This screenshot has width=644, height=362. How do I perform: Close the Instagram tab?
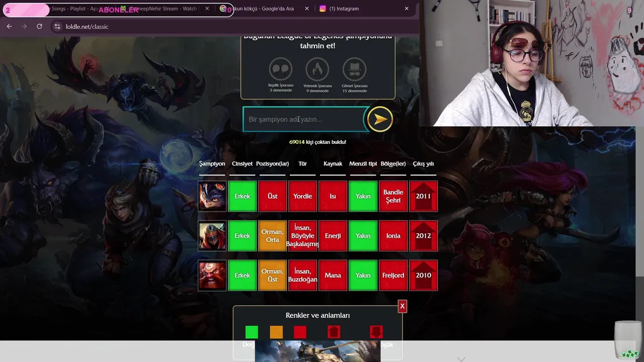point(407,9)
